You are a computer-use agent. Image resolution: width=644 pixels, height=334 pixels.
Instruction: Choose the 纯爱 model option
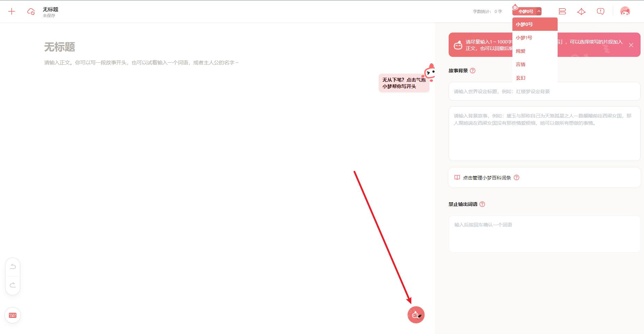[521, 51]
